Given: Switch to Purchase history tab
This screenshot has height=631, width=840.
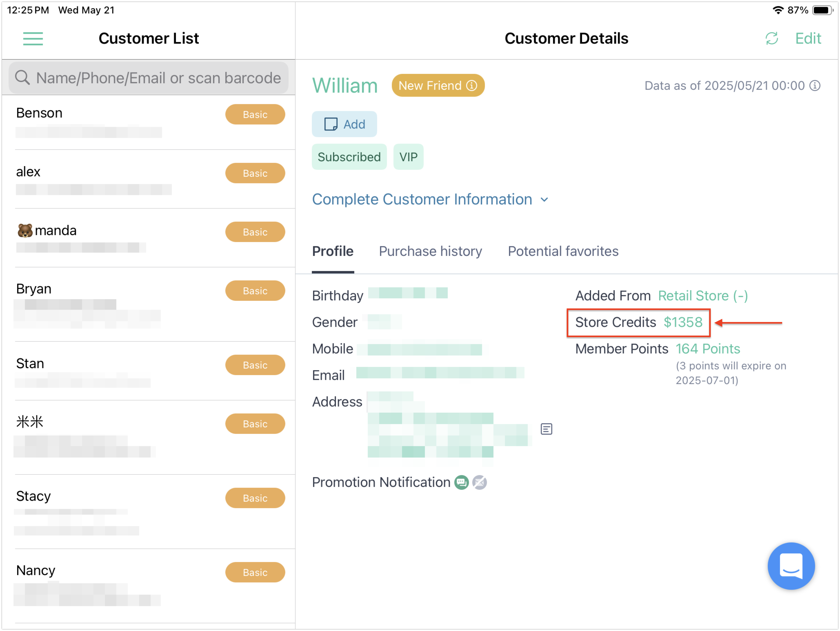Looking at the screenshot, I should coord(430,251).
